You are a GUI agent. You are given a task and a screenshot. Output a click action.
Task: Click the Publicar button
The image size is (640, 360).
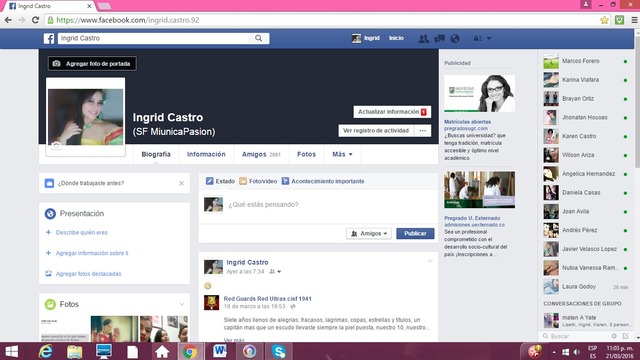415,233
